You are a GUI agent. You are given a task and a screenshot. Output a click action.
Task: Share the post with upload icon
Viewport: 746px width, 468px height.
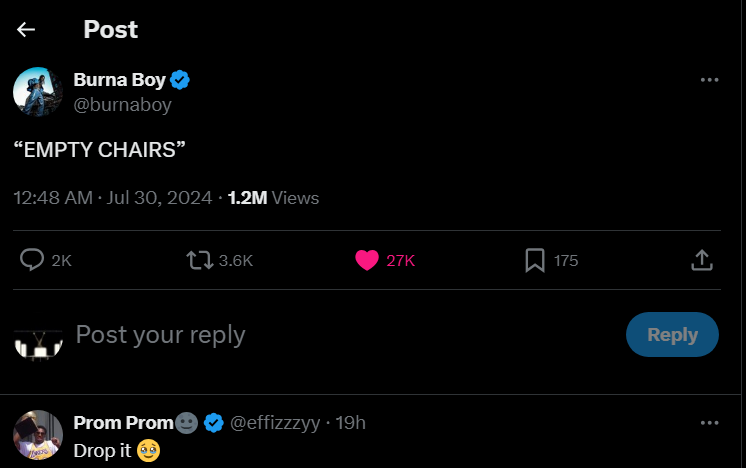tap(702, 260)
